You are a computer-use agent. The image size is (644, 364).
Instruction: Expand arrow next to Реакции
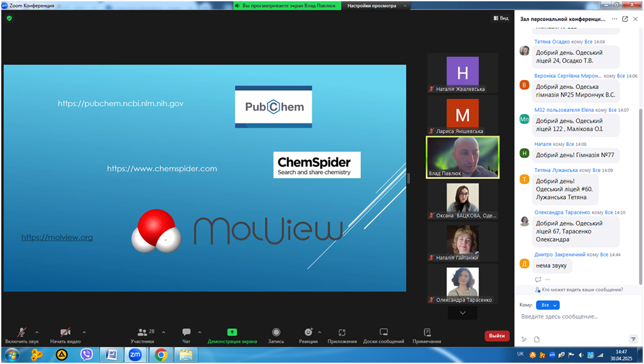click(319, 332)
